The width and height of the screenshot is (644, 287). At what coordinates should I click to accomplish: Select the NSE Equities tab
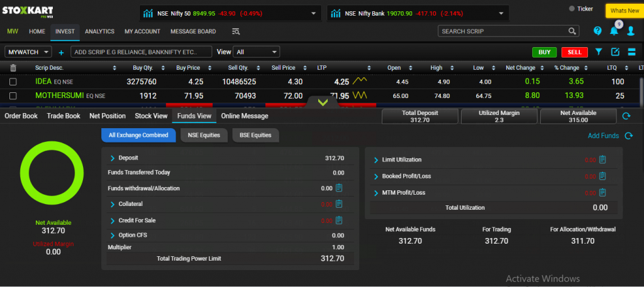204,135
